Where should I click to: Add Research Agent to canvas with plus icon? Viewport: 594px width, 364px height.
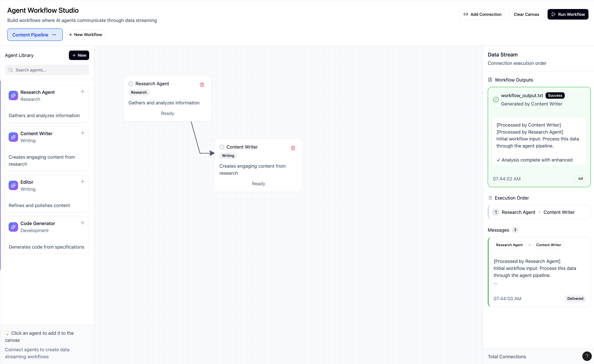[x=82, y=92]
